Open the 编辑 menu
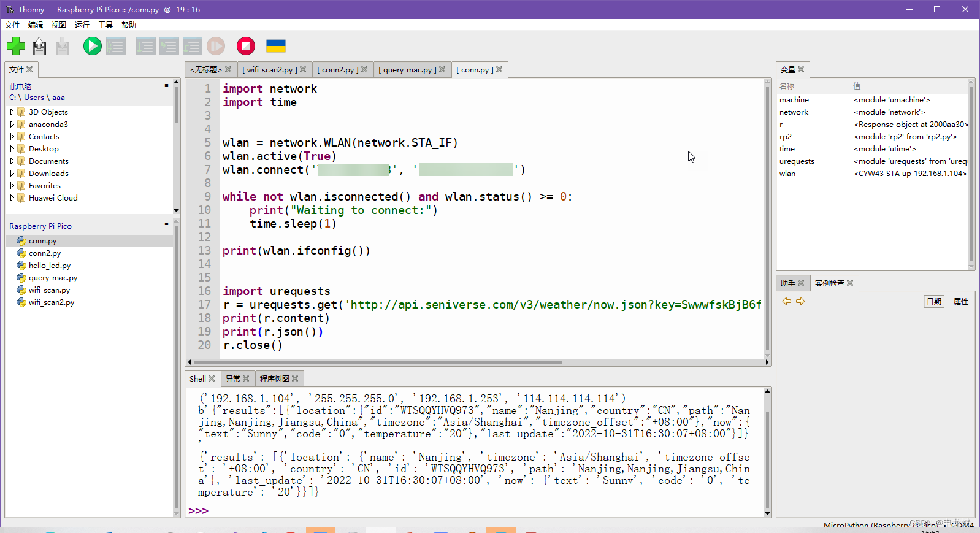 [36, 25]
